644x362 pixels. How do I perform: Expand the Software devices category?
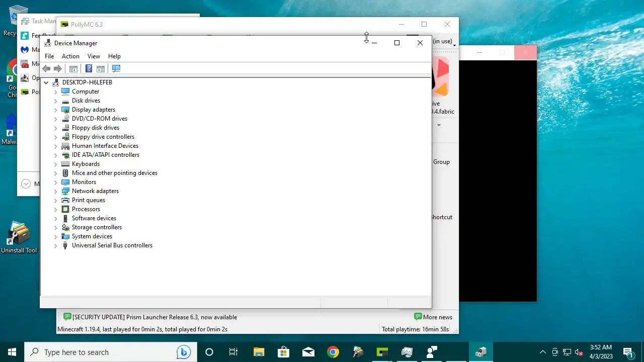[56, 218]
